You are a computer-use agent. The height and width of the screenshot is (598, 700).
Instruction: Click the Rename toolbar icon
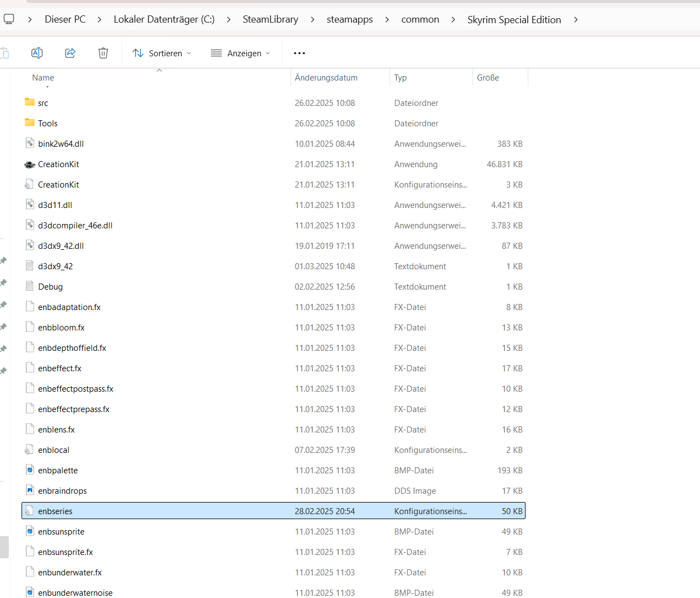(37, 53)
